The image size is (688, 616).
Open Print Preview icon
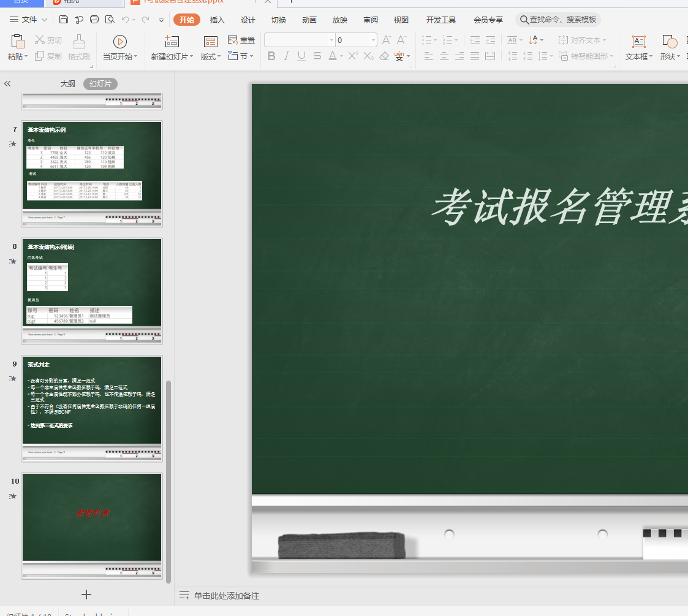point(110,20)
